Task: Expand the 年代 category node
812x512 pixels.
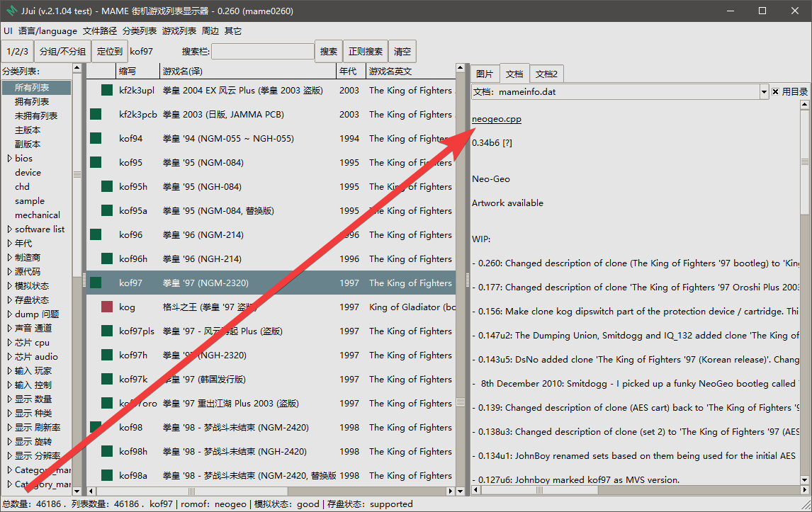Action: click(9, 244)
